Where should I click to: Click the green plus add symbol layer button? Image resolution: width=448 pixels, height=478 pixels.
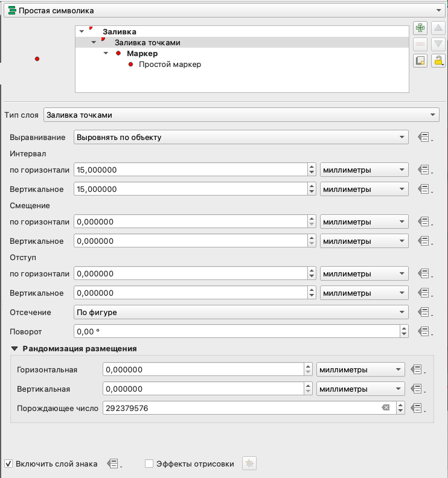click(421, 28)
